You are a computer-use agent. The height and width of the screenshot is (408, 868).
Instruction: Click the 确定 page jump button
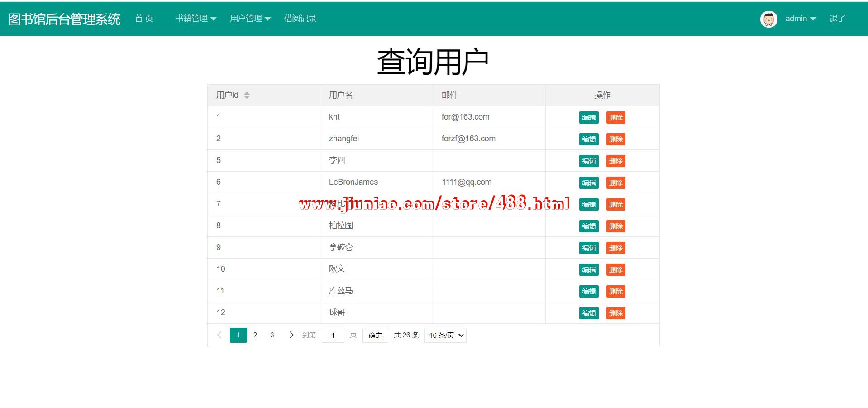375,335
